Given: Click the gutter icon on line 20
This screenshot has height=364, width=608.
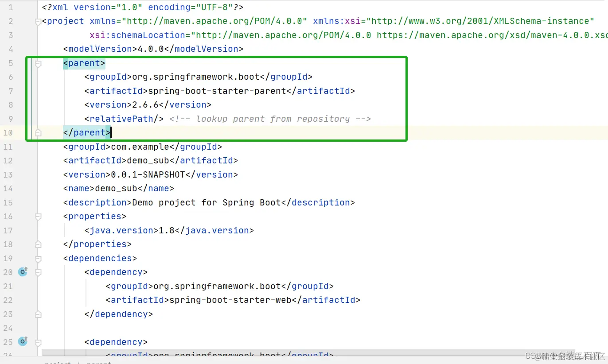Looking at the screenshot, I should tap(23, 272).
